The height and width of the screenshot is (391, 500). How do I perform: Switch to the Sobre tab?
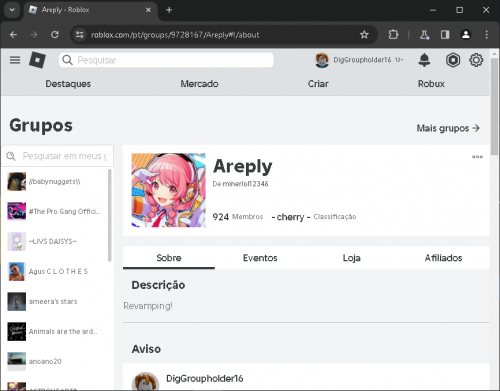[169, 258]
